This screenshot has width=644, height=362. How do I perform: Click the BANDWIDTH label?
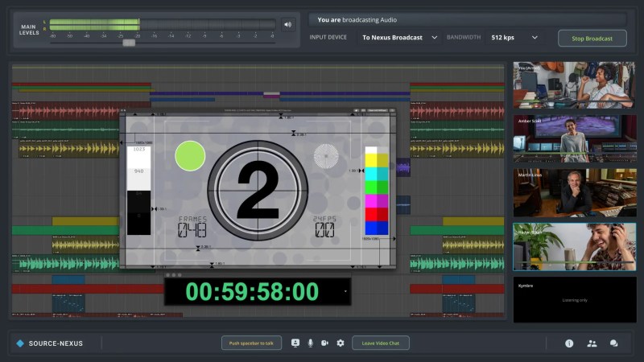pyautogui.click(x=464, y=37)
